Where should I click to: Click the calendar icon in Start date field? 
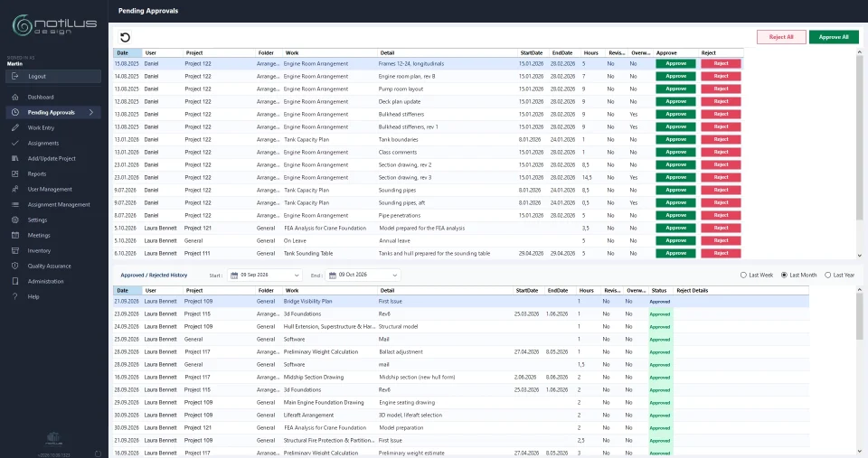(x=234, y=275)
